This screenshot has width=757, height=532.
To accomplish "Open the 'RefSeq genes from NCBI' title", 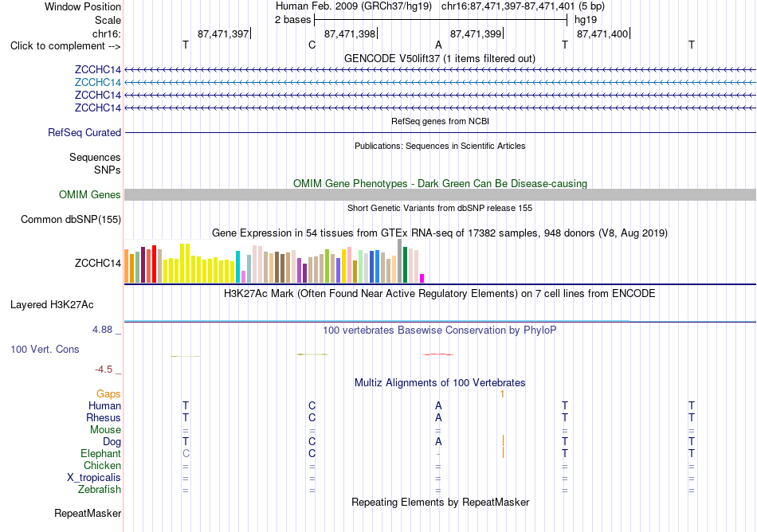I will pos(440,121).
